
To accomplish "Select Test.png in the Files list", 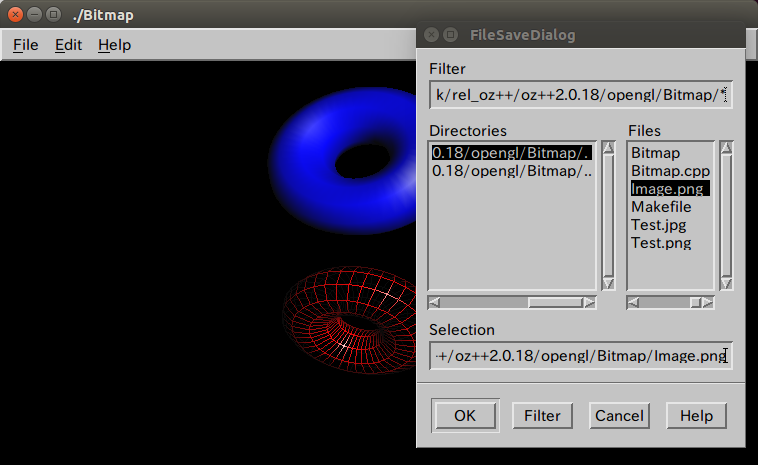I will [x=661, y=243].
